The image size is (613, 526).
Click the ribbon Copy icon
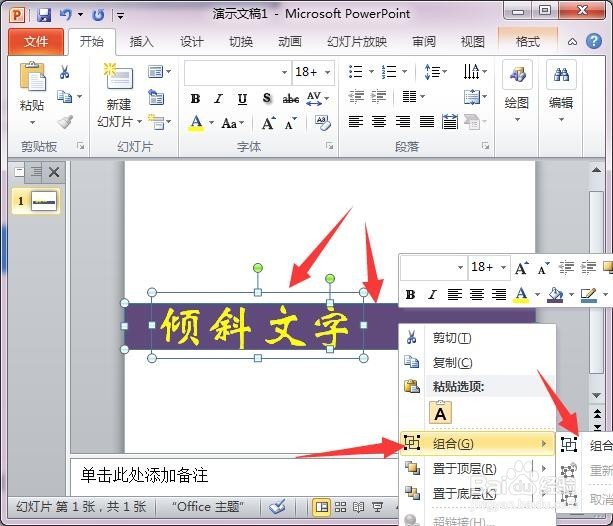point(65,96)
